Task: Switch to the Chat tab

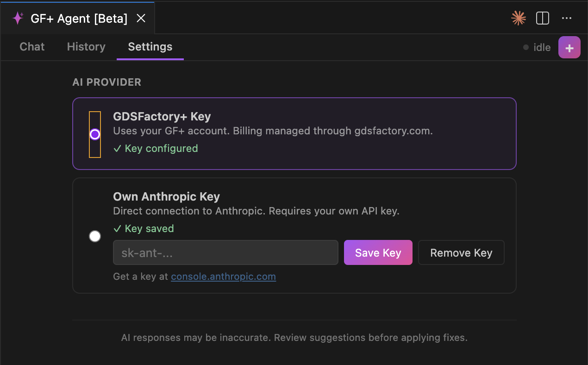Action: [x=31, y=47]
